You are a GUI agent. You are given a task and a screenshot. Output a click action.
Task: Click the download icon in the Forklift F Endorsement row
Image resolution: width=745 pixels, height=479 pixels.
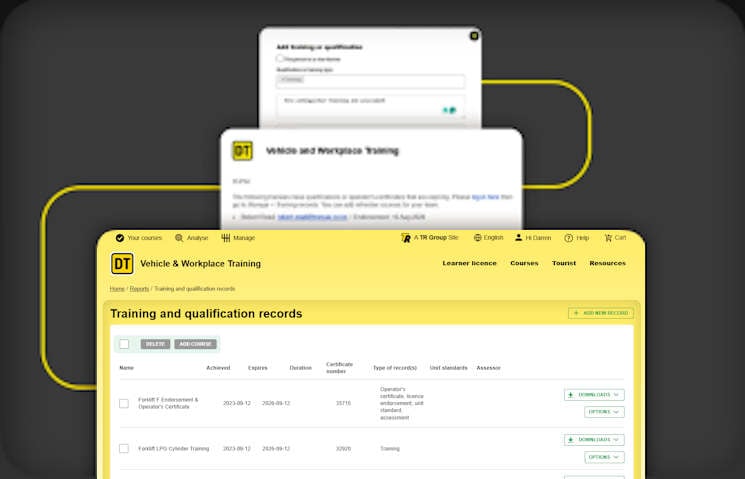coord(571,395)
